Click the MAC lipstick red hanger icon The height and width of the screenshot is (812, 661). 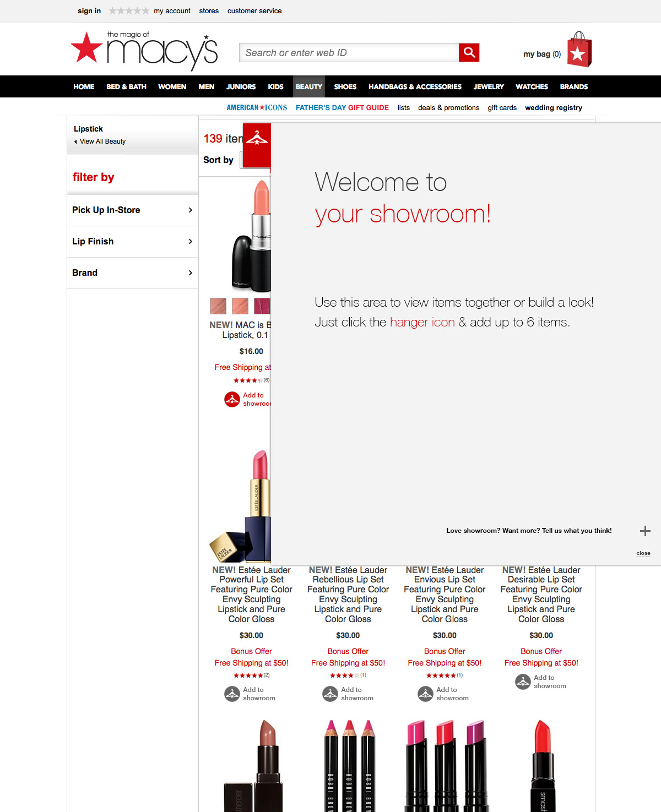click(x=232, y=399)
